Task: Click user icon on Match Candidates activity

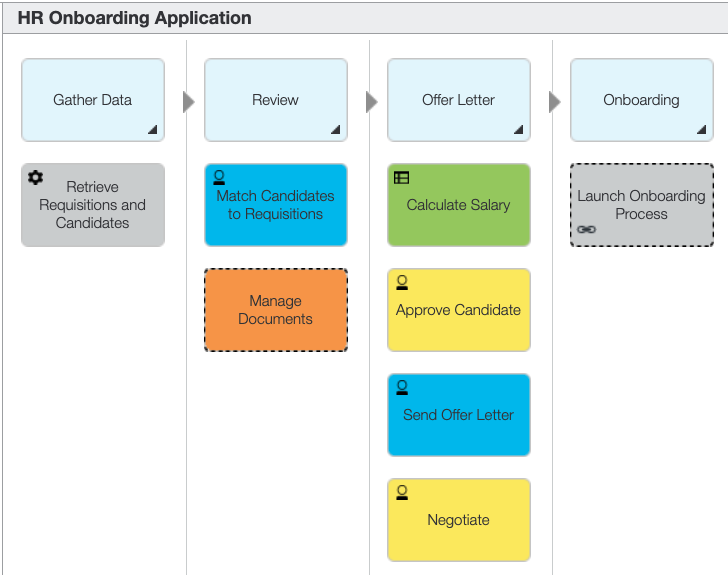Action: 219,177
